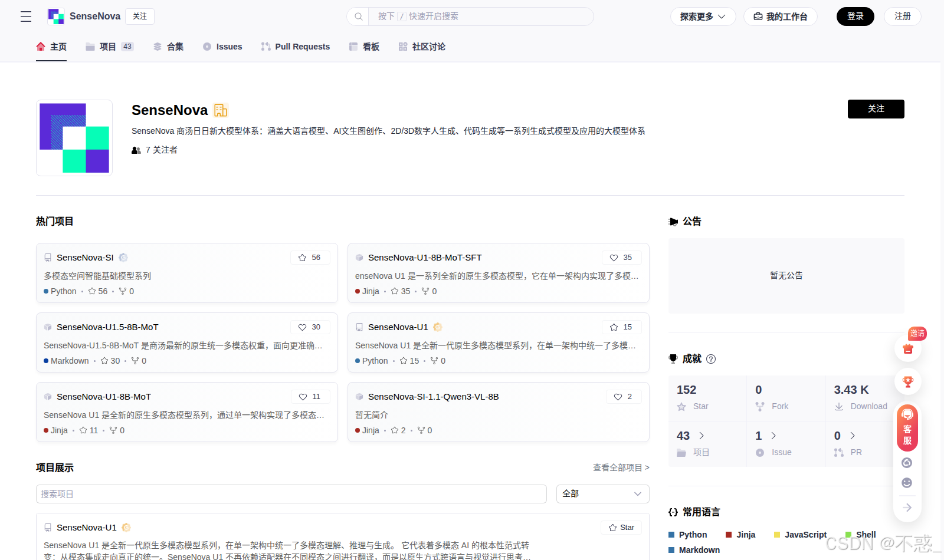Open 我的工作台 workspace
Image resolution: width=944 pixels, height=560 pixels.
point(780,17)
